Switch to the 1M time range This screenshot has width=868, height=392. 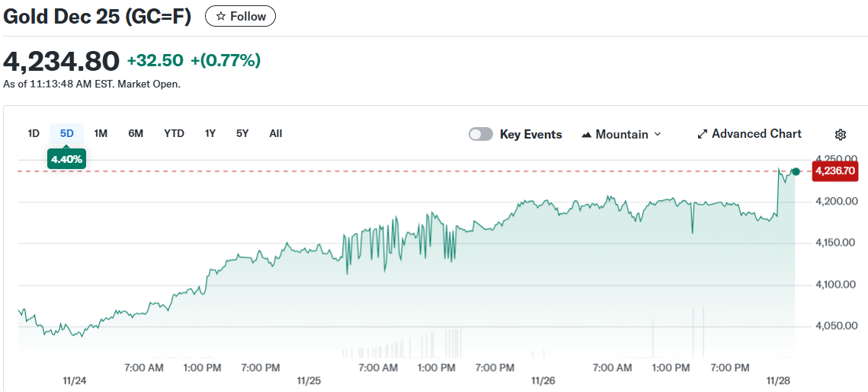click(101, 133)
